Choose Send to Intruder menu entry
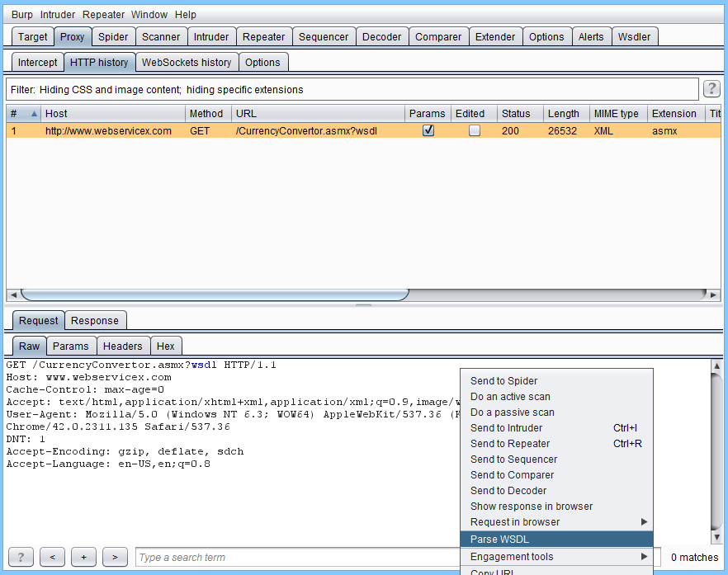Image resolution: width=728 pixels, height=575 pixels. click(x=556, y=428)
